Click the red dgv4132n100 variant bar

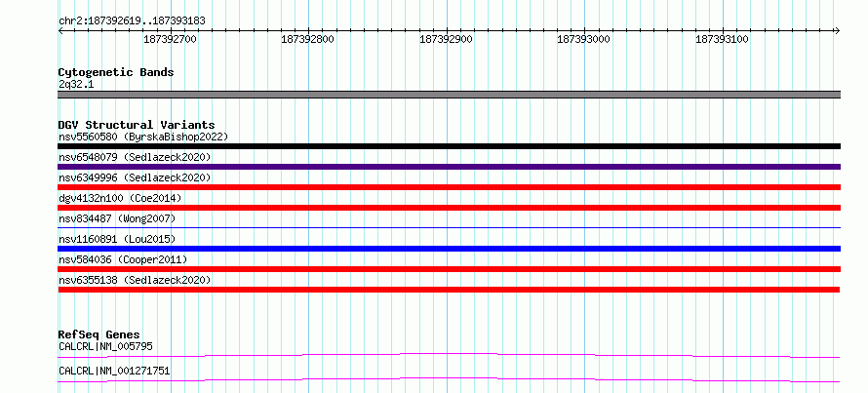[449, 208]
